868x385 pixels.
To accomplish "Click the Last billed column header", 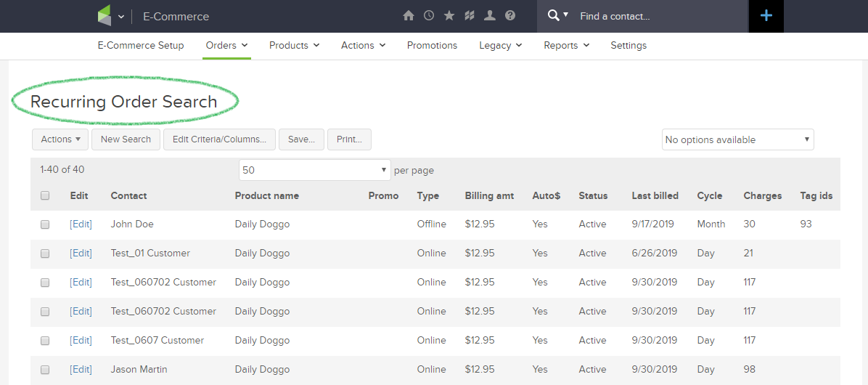I will [655, 195].
